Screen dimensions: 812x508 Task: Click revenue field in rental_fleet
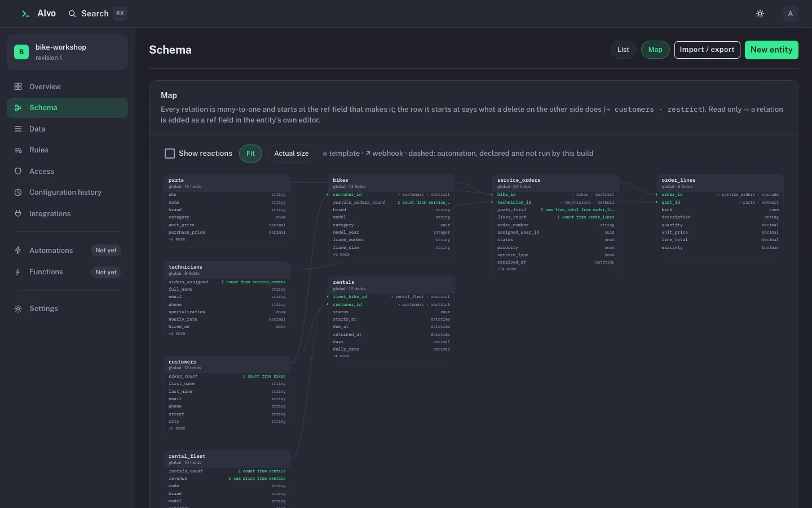[227, 479]
